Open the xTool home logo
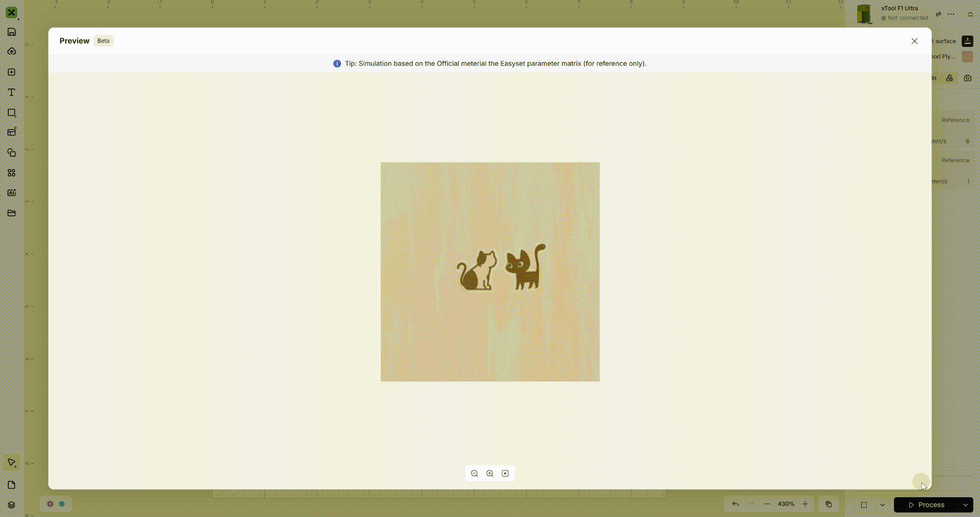The height and width of the screenshot is (517, 980). [11, 12]
